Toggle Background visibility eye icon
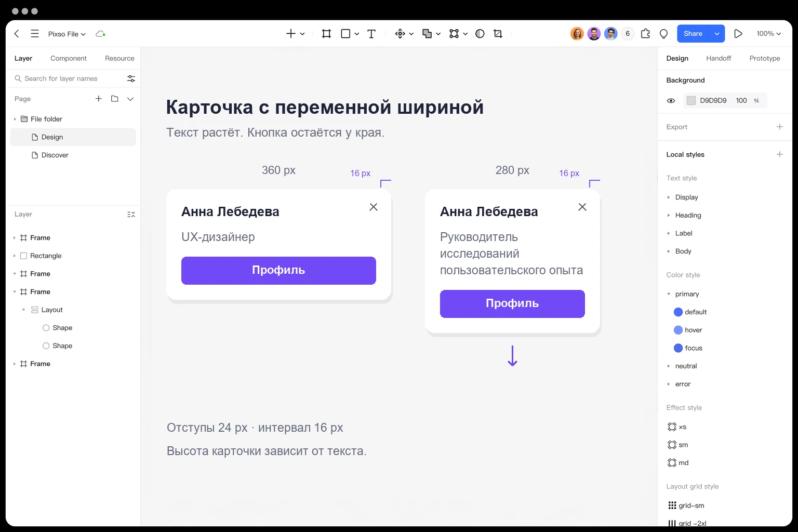Image resolution: width=798 pixels, height=532 pixels. [x=671, y=101]
